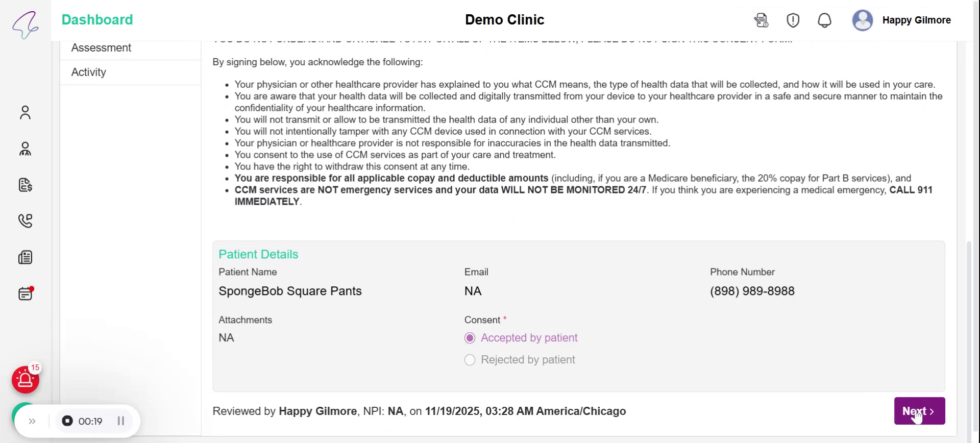The height and width of the screenshot is (443, 980).
Task: Select Accepted by patient consent option
Action: click(470, 338)
